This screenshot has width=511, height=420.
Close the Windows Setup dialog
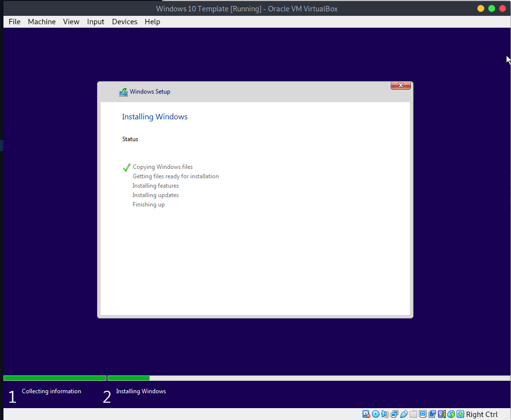click(x=401, y=85)
